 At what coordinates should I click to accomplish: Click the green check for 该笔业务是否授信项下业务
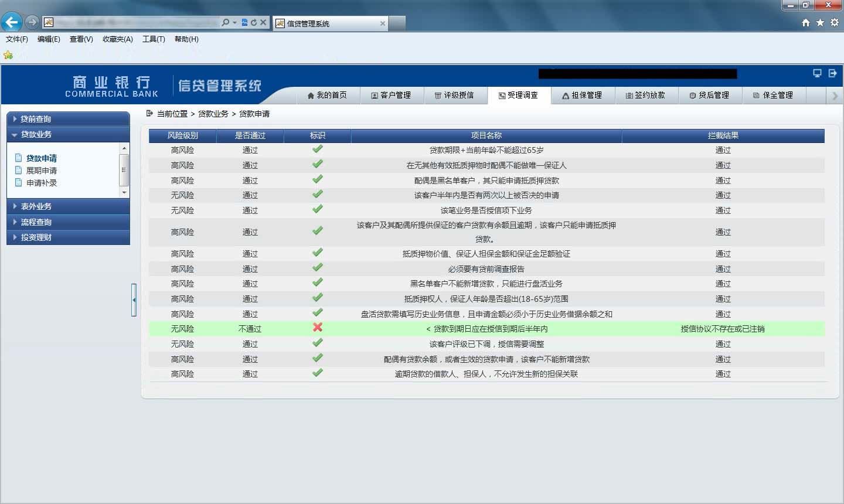(x=318, y=209)
